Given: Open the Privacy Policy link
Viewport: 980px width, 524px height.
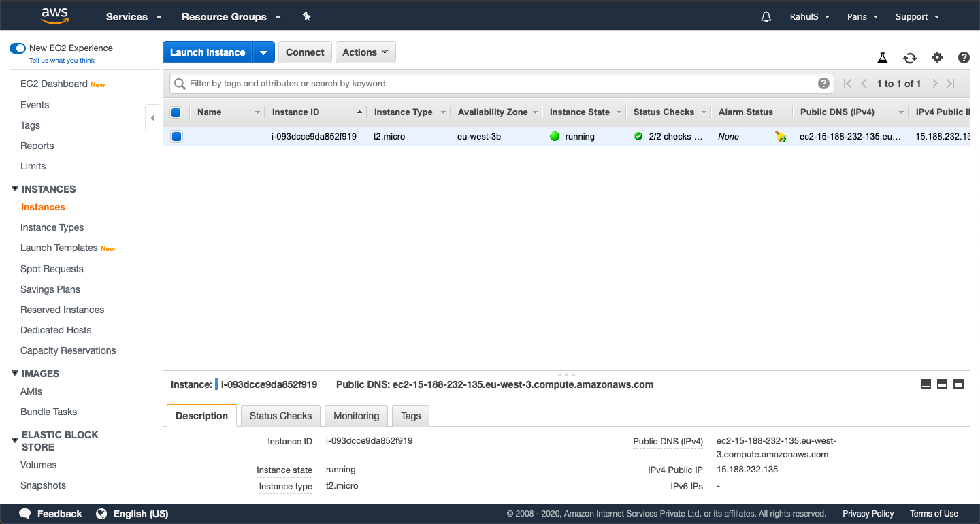Looking at the screenshot, I should click(868, 513).
